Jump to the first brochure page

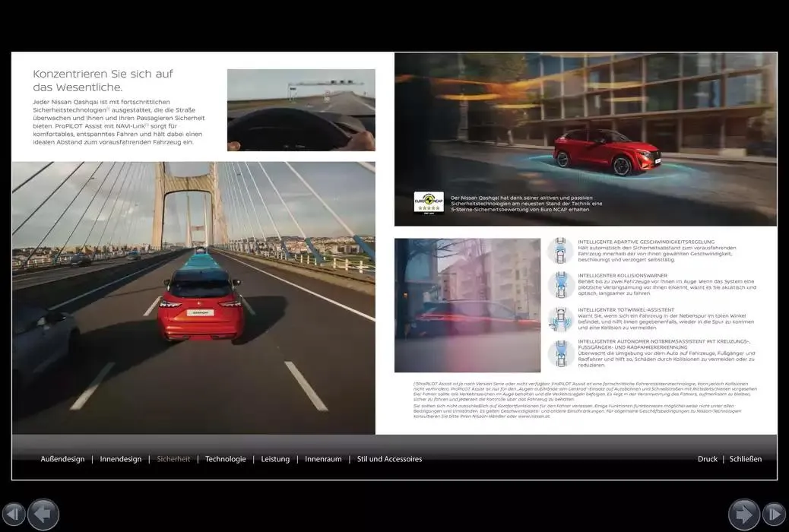click(x=13, y=514)
